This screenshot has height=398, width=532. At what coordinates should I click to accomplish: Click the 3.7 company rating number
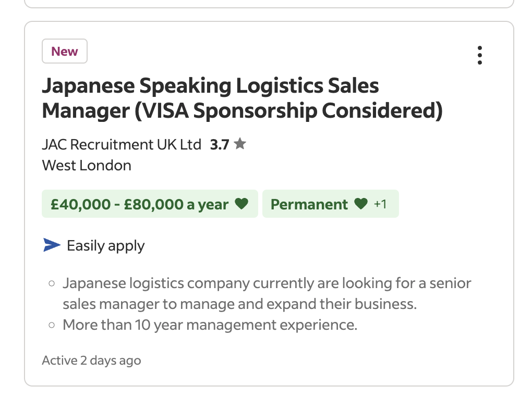point(220,144)
